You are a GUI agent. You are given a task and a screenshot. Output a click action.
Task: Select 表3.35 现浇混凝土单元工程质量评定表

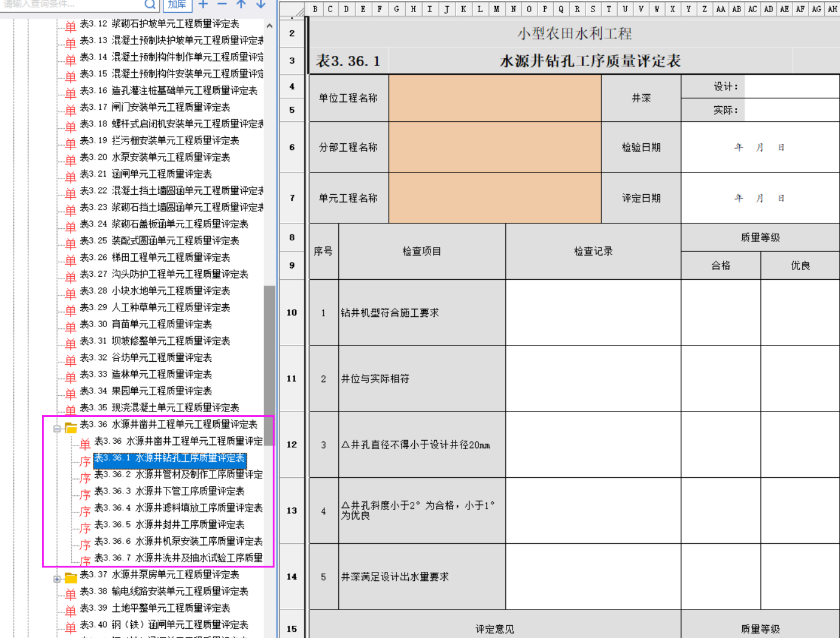[159, 407]
